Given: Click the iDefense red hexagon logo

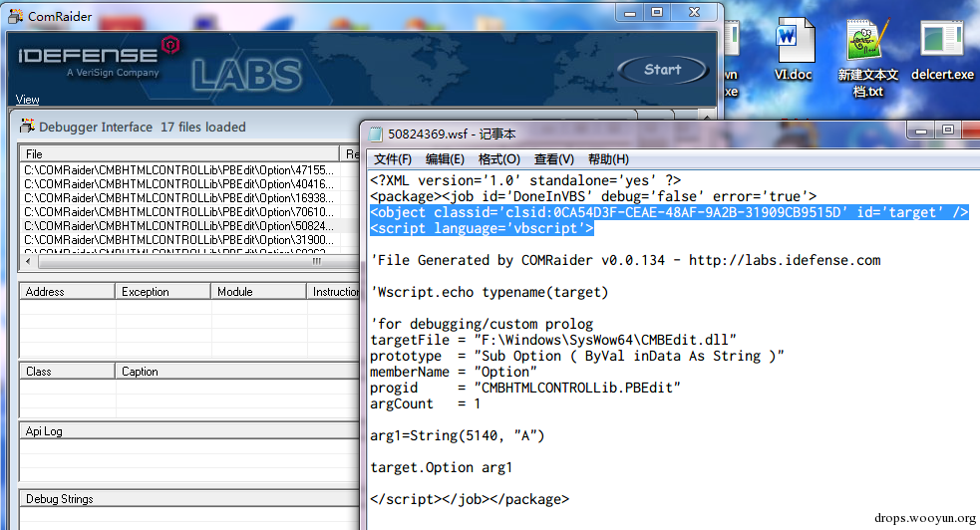Looking at the screenshot, I should (170, 45).
